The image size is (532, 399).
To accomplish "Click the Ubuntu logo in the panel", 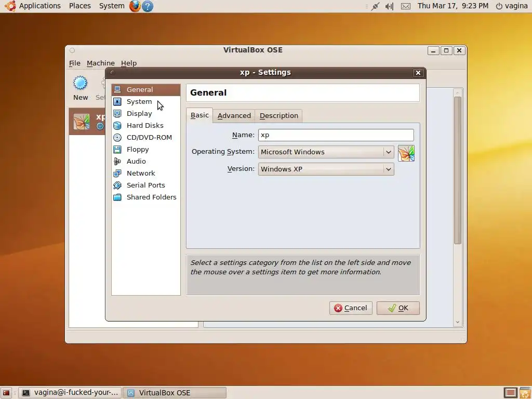I will tap(10, 6).
